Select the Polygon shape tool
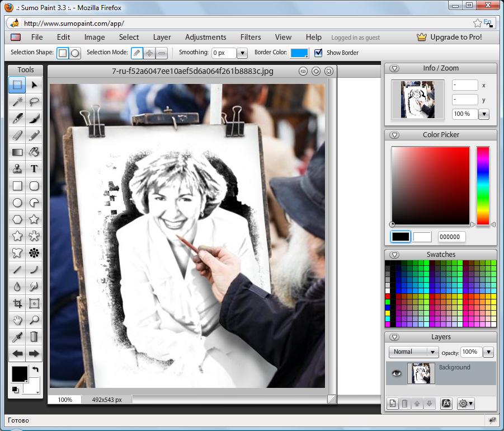Viewport: 504px width, 431px height. click(x=17, y=219)
